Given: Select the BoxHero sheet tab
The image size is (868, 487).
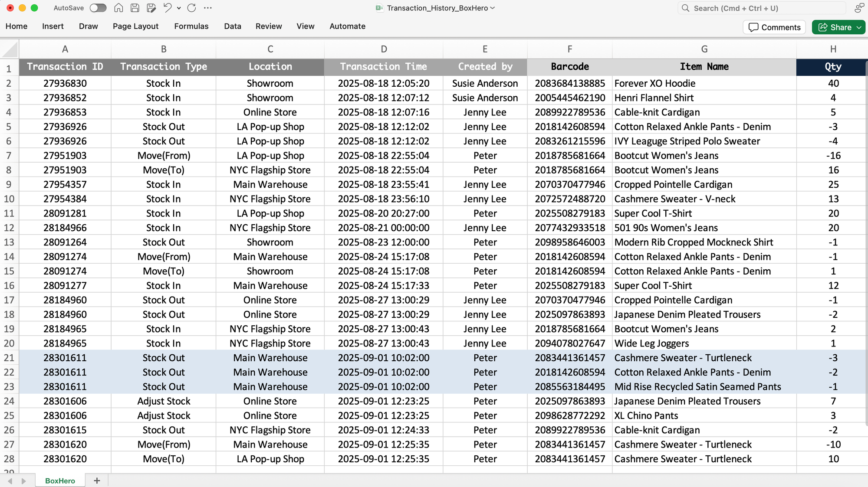Looking at the screenshot, I should (x=59, y=480).
